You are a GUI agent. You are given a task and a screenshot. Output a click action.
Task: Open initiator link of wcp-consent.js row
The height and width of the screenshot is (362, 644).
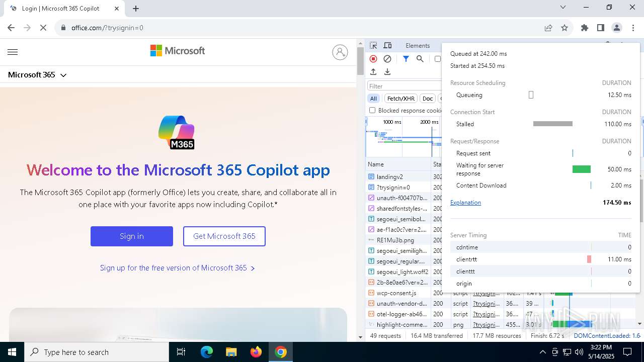pyautogui.click(x=487, y=293)
